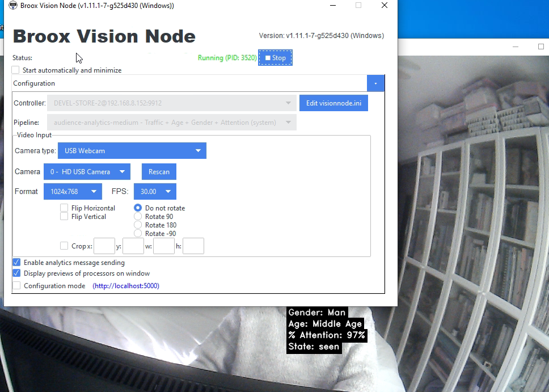Enable the Crop checkbox

(x=64, y=246)
